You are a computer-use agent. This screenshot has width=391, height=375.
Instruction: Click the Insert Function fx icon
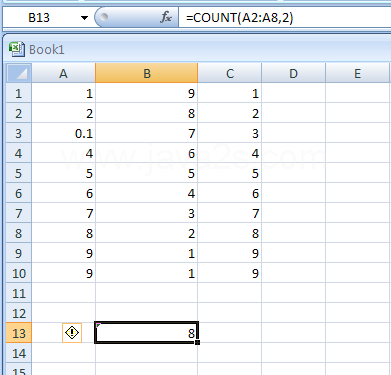point(166,17)
